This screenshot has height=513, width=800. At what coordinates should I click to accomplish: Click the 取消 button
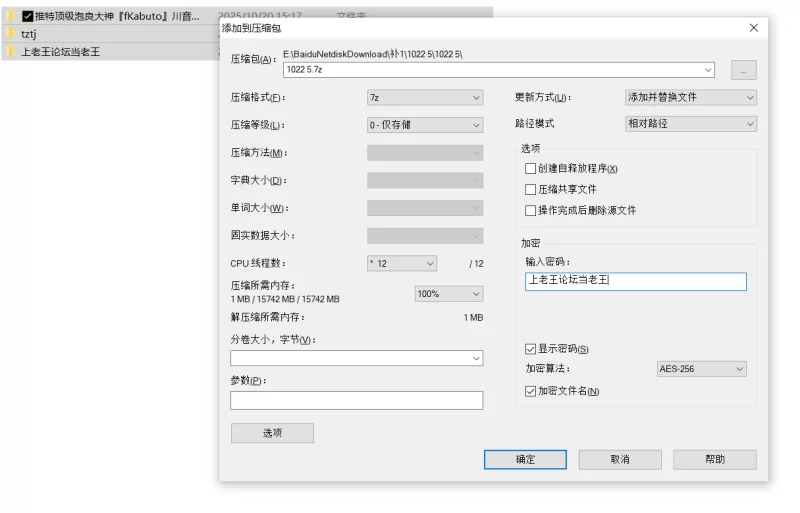pyautogui.click(x=619, y=459)
